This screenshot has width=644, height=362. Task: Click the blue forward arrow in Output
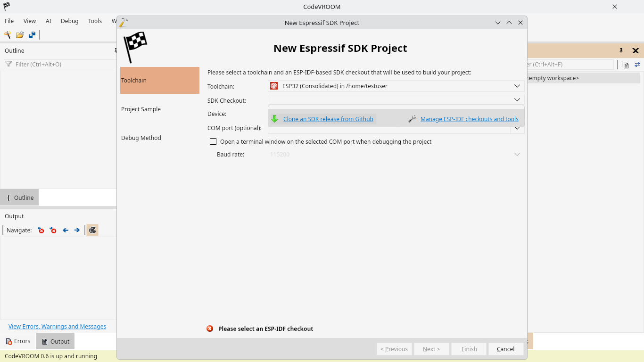coord(77,230)
